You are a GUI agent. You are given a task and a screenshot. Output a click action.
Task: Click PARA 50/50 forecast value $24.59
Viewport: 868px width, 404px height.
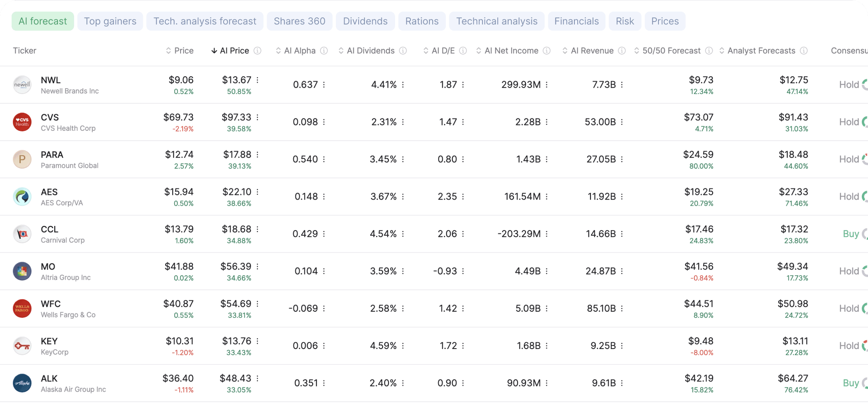pos(698,154)
